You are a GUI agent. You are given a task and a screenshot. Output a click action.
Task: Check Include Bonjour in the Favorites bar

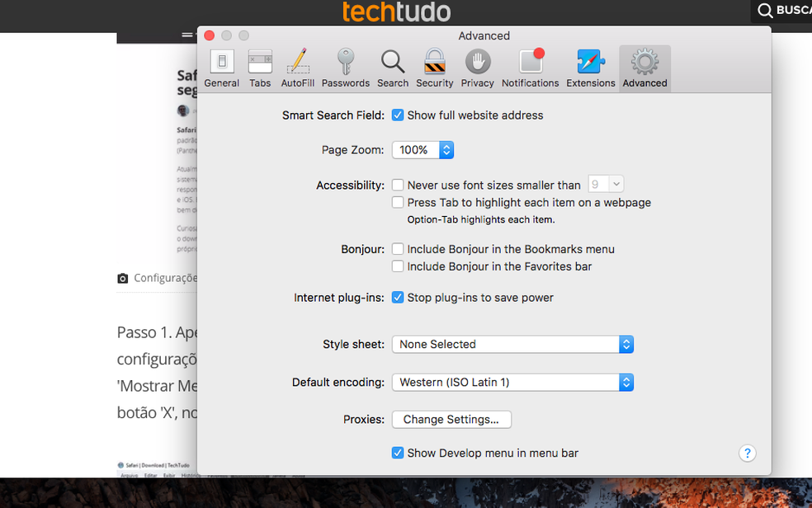tap(398, 266)
